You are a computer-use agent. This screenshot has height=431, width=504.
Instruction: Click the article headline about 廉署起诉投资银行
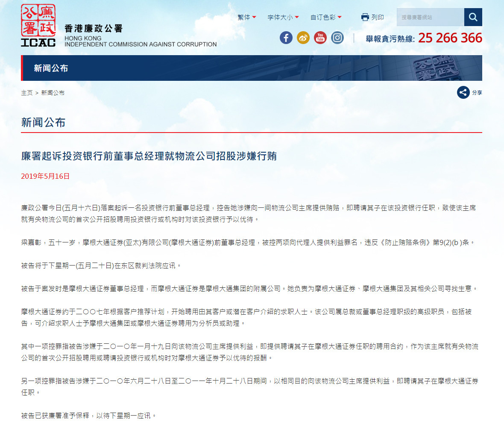149,156
